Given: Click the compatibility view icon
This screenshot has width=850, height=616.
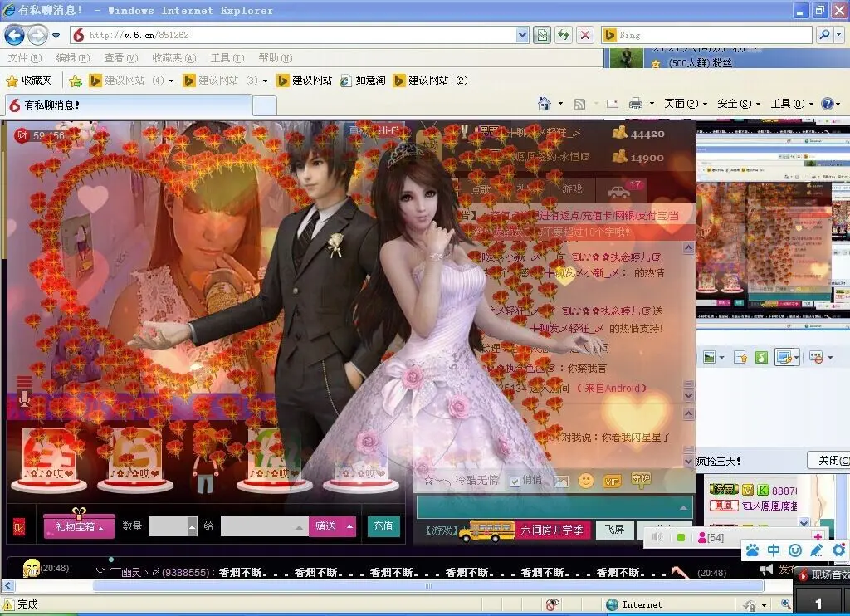Looking at the screenshot, I should pos(541,35).
